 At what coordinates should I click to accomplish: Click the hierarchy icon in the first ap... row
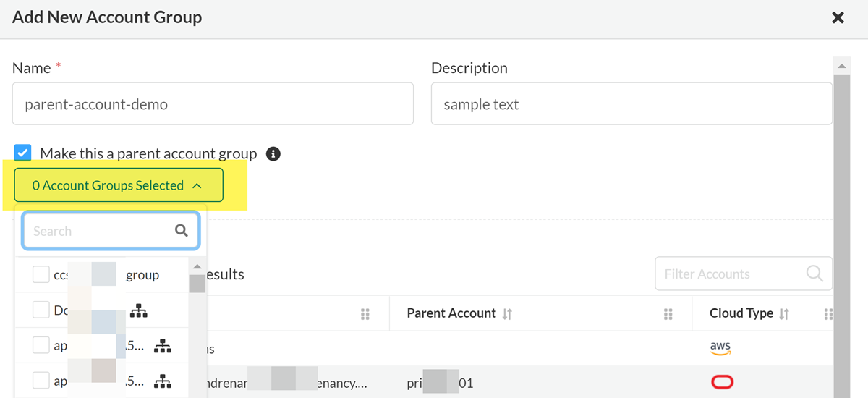pyautogui.click(x=163, y=346)
